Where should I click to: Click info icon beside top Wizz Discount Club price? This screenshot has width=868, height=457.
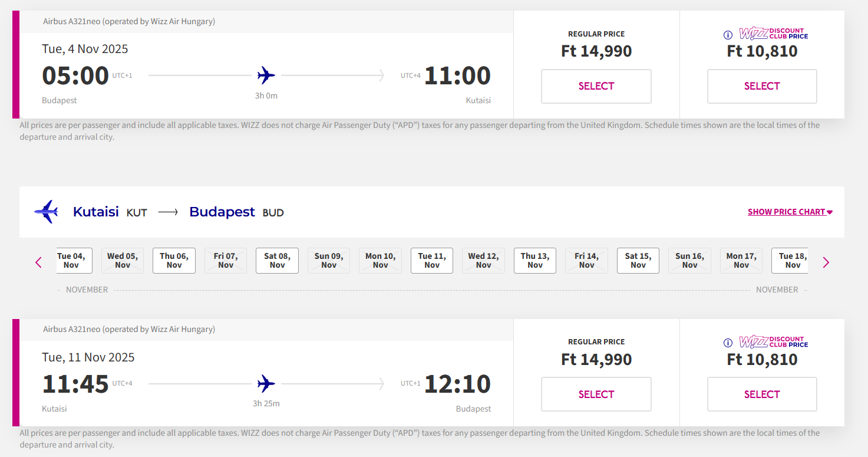click(728, 35)
